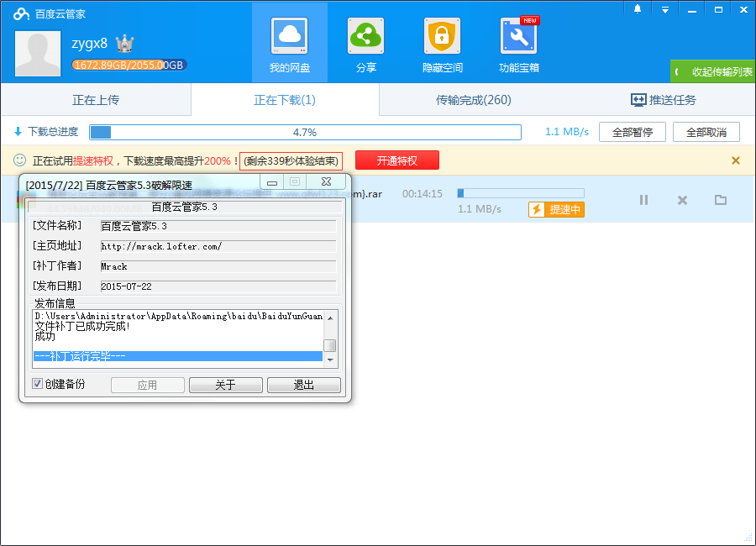The height and width of the screenshot is (546, 756).
Task: Maximize the 百度云管家 main window
Action: tap(718, 9)
